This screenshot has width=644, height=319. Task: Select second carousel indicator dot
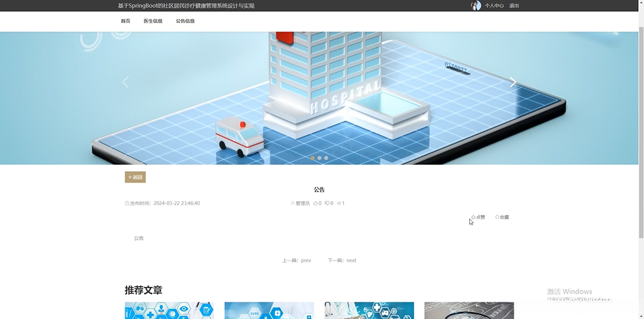pos(319,158)
